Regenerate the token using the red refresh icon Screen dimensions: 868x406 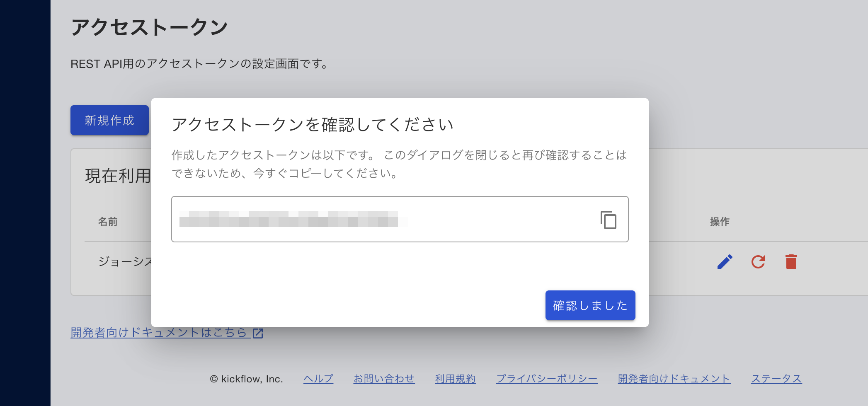coord(758,262)
